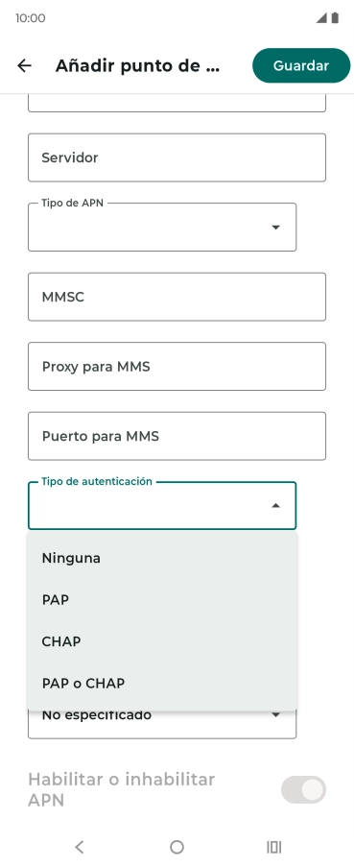The width and height of the screenshot is (354, 868).
Task: Open the recent apps navigation icon
Action: click(x=274, y=847)
